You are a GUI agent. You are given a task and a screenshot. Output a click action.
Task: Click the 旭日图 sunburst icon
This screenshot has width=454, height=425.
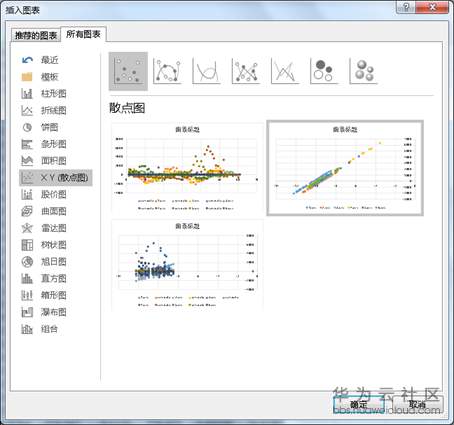click(x=27, y=262)
